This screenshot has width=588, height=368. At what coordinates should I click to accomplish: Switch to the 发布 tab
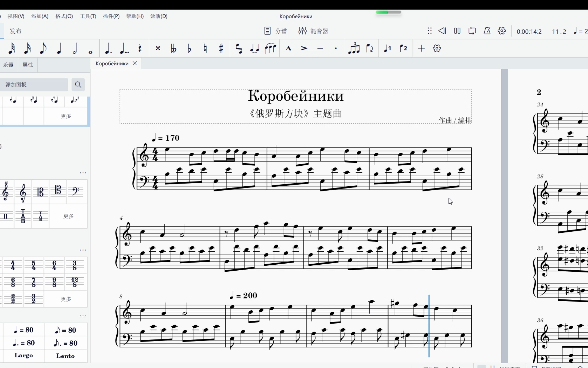tap(15, 31)
